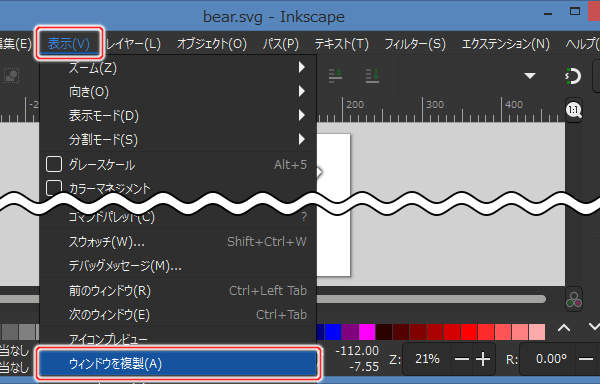Pick the pure blue palette swatch
This screenshot has height=384, width=600.
(x=333, y=332)
